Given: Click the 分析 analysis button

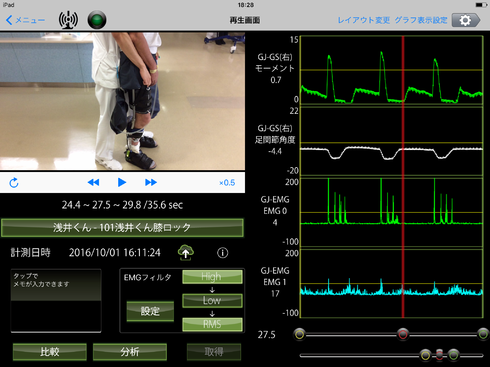Looking at the screenshot, I should coord(130,352).
